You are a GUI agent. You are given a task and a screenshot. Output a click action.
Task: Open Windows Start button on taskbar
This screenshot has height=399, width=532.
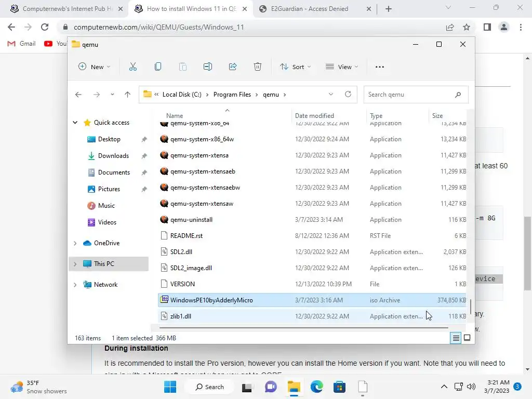coord(170,387)
